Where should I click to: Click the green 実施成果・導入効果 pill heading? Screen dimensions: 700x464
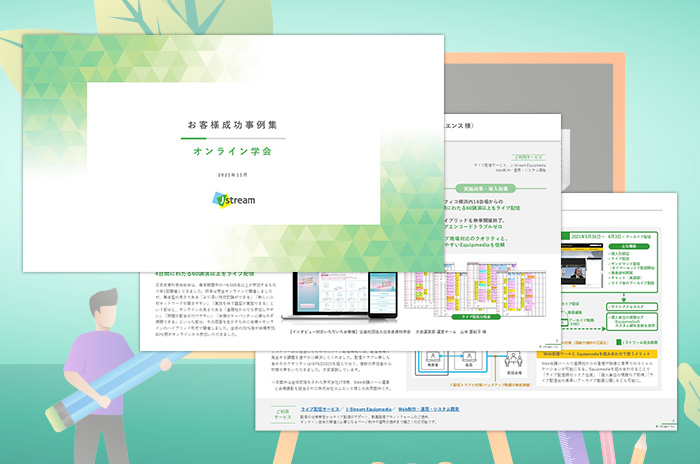(x=486, y=188)
